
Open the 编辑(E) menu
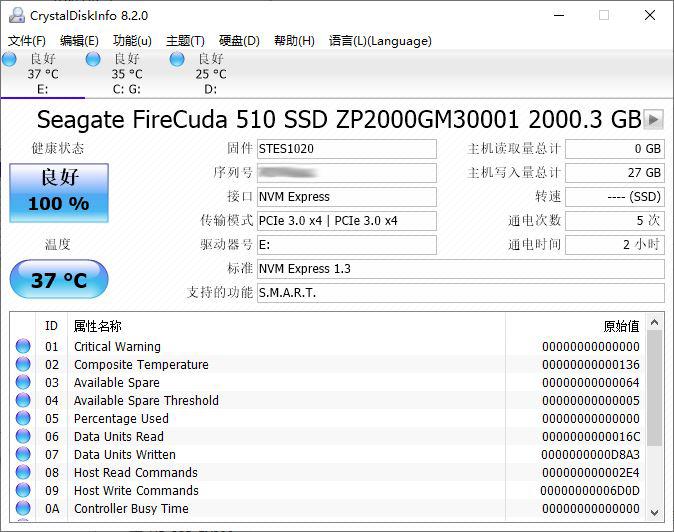pos(79,41)
